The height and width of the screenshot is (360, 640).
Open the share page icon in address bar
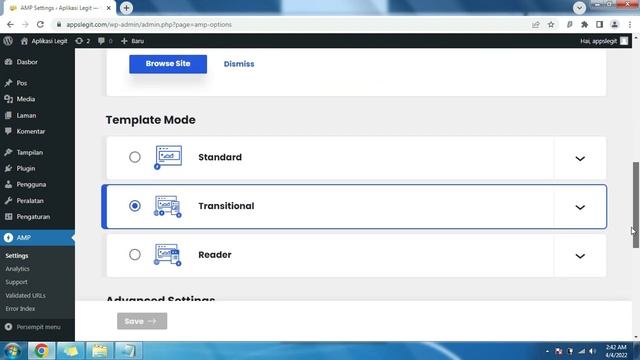536,24
